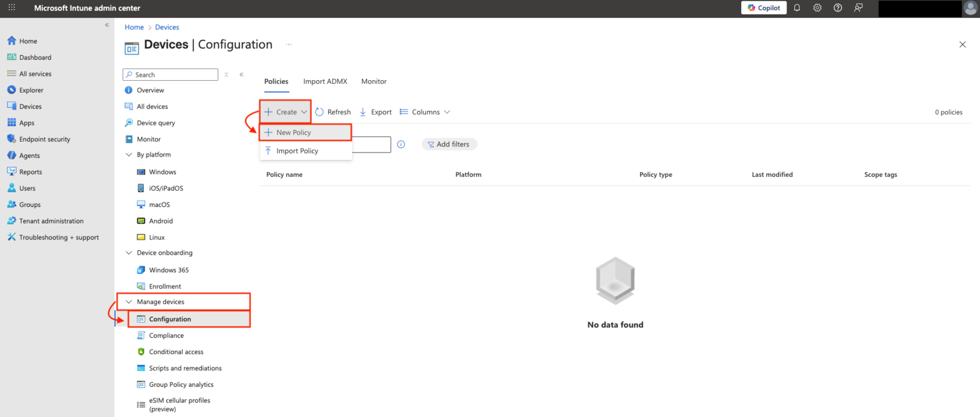Screen dimensions: 980x417
Task: Open the more options ellipsis by title
Action: tap(288, 45)
